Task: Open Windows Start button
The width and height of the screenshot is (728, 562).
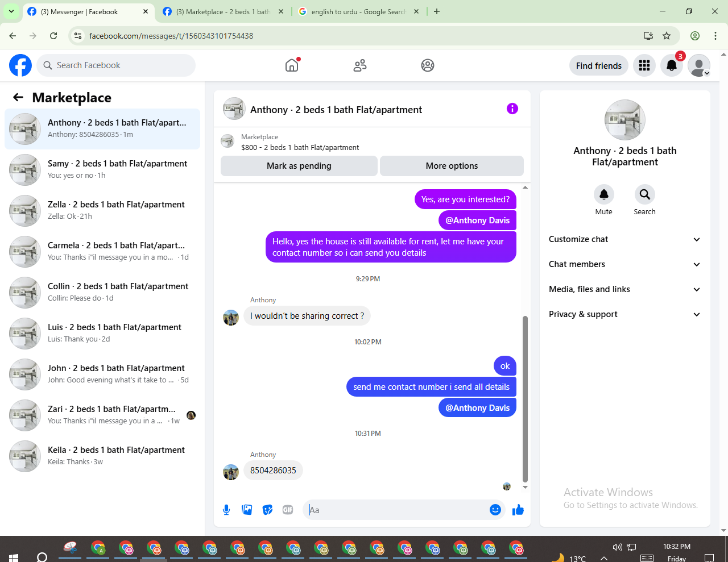Action: pyautogui.click(x=14, y=557)
